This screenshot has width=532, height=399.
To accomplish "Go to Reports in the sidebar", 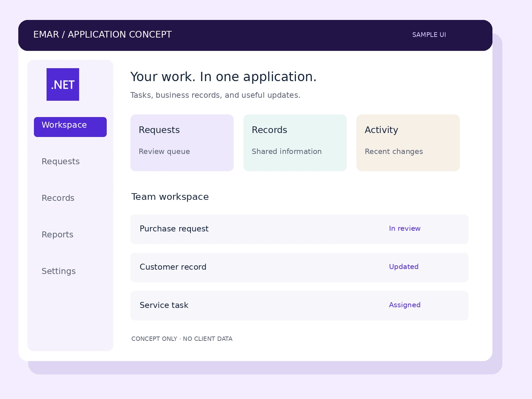I will pyautogui.click(x=58, y=235).
